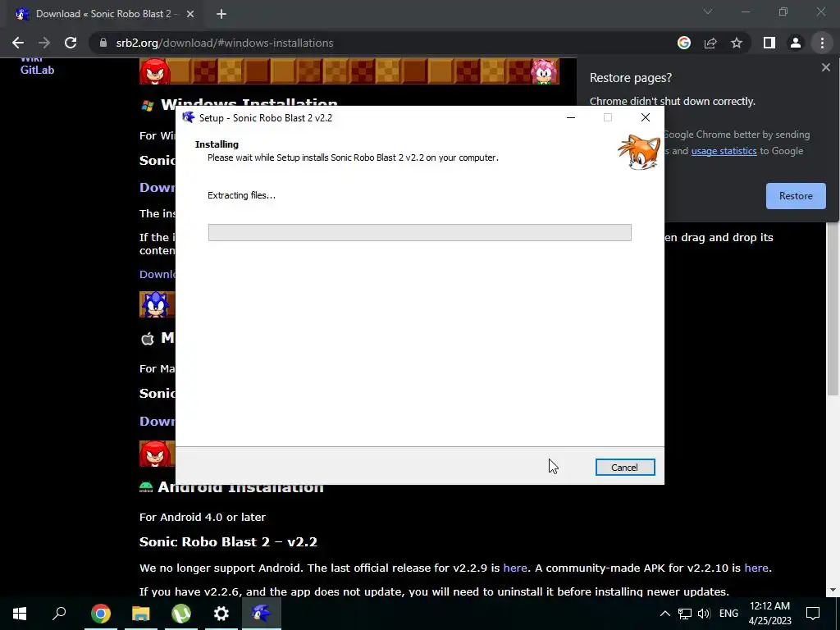
Task: Open taskbar clock and date
Action: (769, 614)
